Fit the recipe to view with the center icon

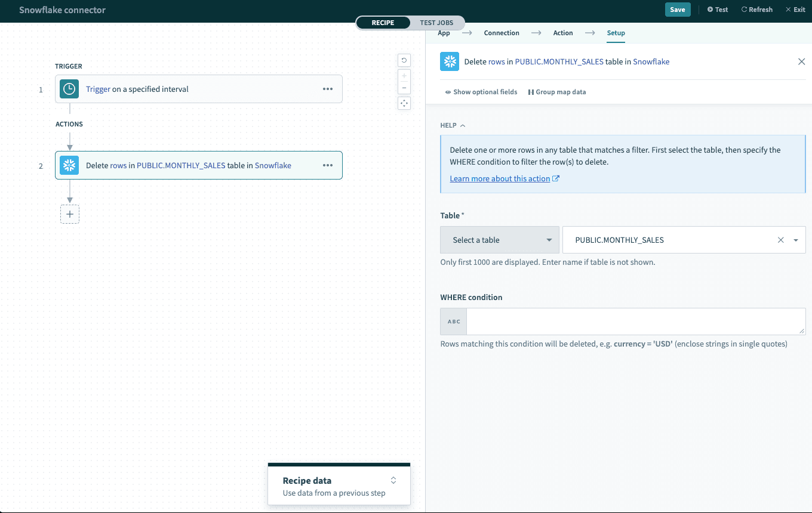[404, 103]
